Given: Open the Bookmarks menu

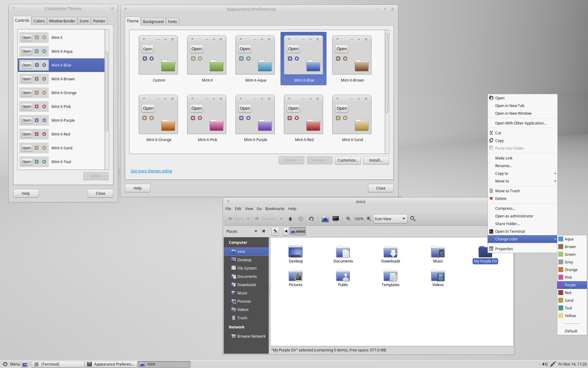Looking at the screenshot, I should coord(274,209).
